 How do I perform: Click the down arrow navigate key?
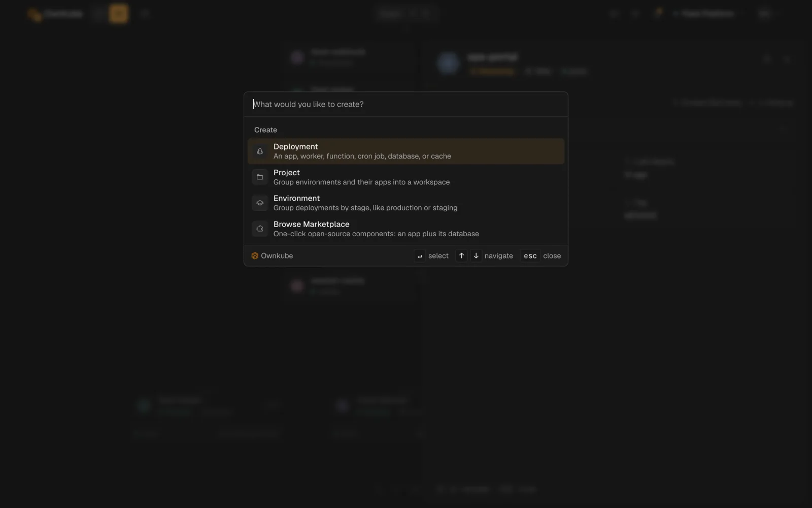point(476,256)
